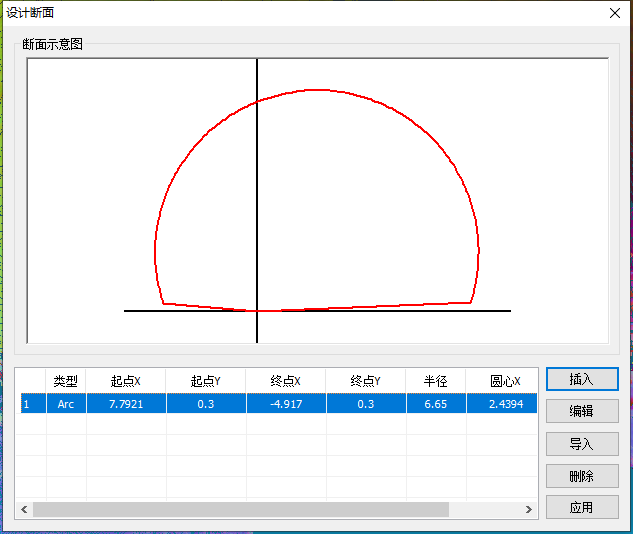This screenshot has width=633, height=534.
Task: Click the 起点X column header
Action: pos(126,381)
